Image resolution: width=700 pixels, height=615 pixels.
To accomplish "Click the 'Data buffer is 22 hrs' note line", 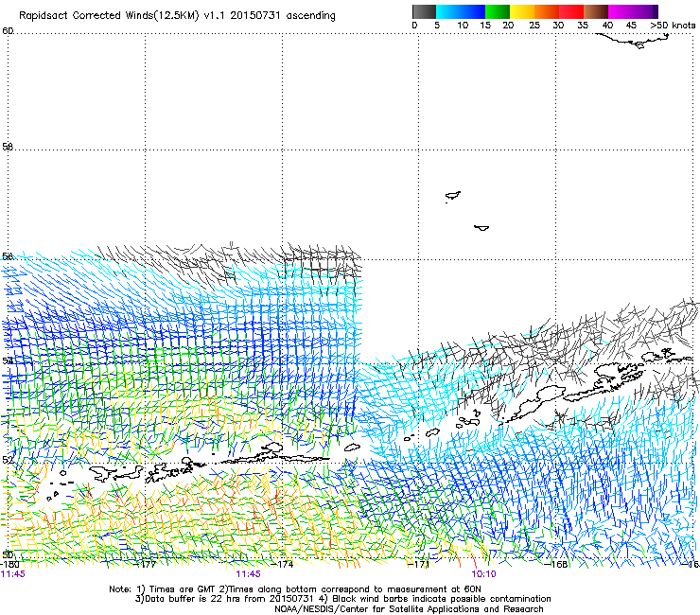I will point(342,599).
